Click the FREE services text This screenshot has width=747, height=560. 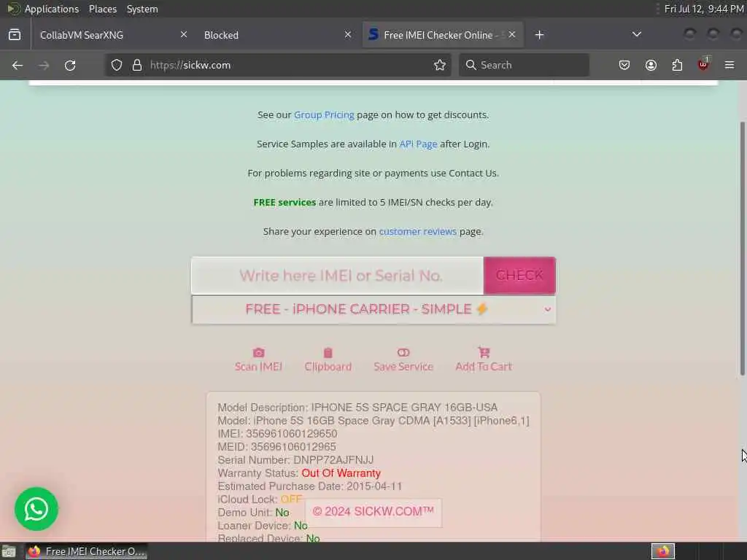click(285, 203)
